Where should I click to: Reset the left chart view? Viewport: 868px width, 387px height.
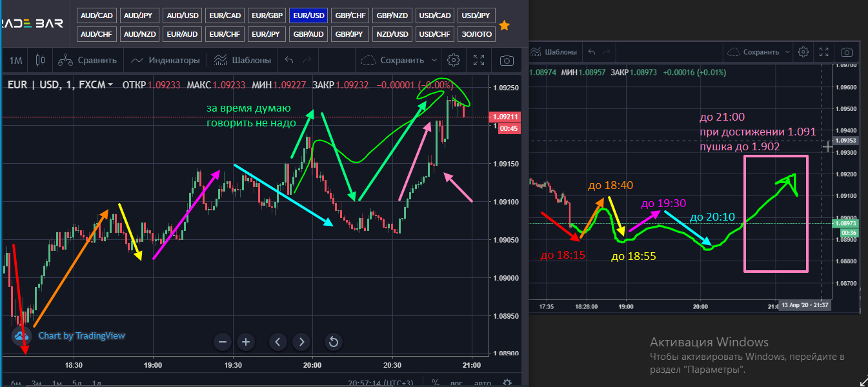coord(334,341)
